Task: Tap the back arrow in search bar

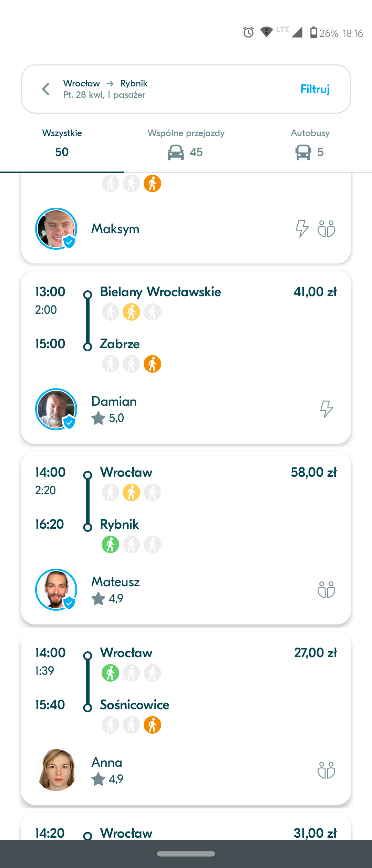Action: [46, 89]
